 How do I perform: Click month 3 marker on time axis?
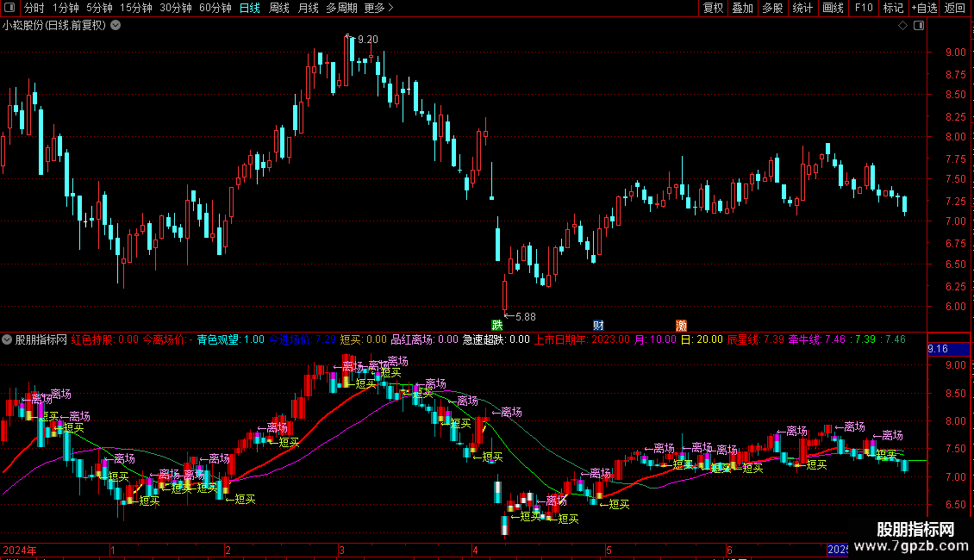pos(341,550)
